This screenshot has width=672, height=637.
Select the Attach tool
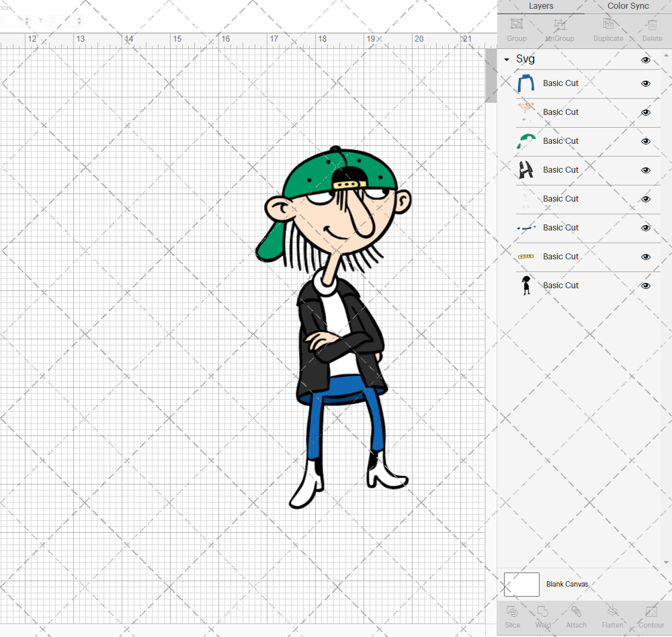coord(576,611)
